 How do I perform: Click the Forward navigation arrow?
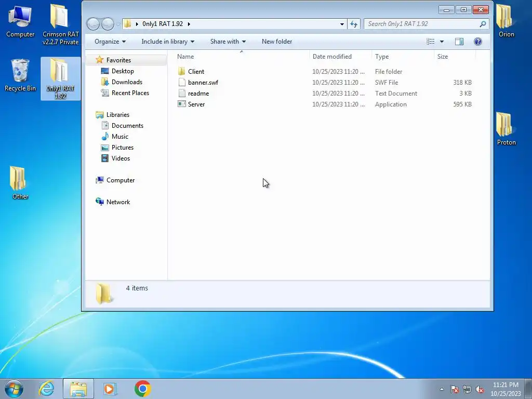pyautogui.click(x=108, y=24)
